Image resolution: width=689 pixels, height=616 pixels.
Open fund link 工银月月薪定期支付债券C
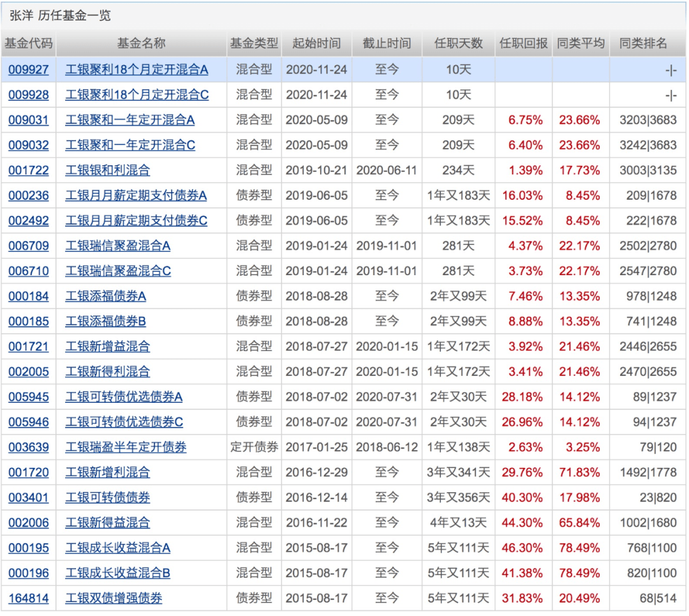[137, 220]
